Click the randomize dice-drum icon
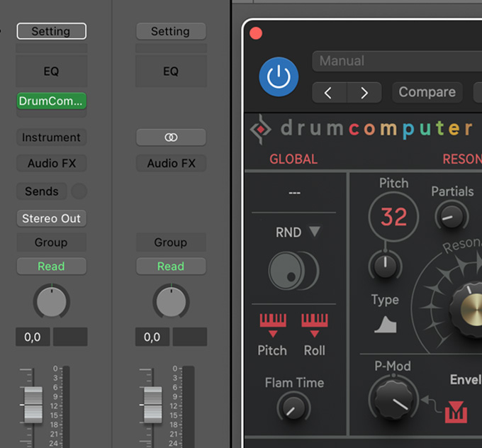The height and width of the screenshot is (448, 482). pos(293,271)
